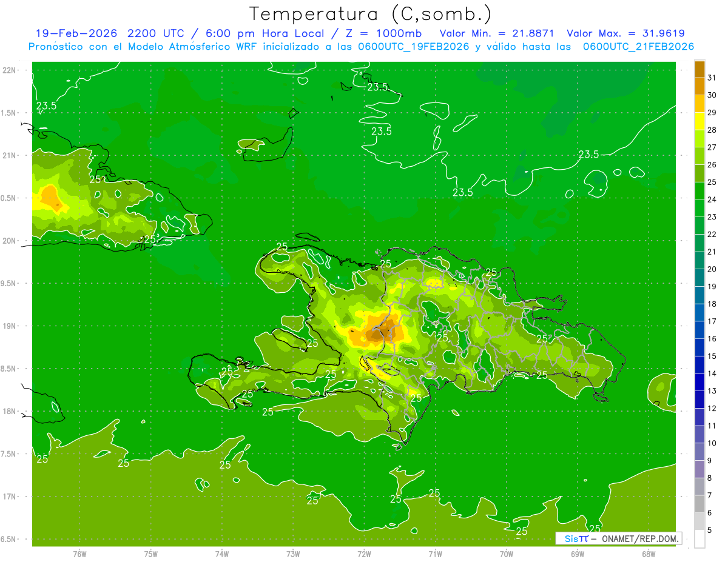Screen dimensions: 728x562
Task: Click the "75W" longitude axis label
Action: pos(151,554)
